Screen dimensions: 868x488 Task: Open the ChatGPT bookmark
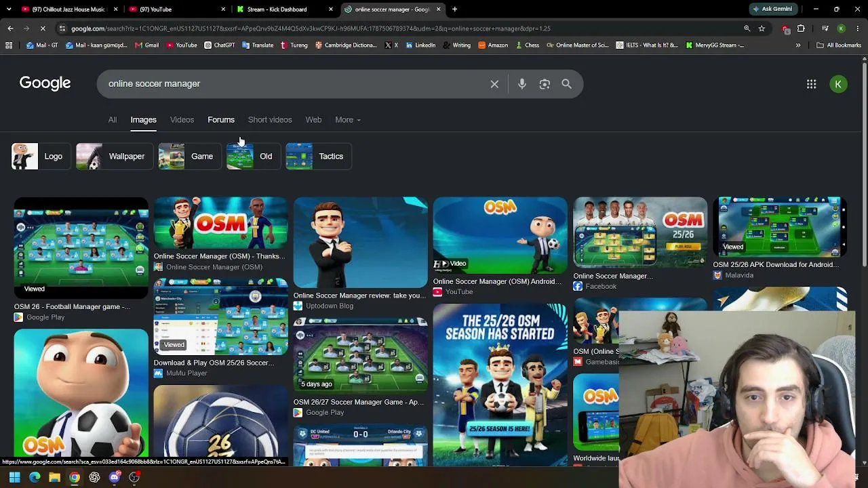[x=219, y=45]
